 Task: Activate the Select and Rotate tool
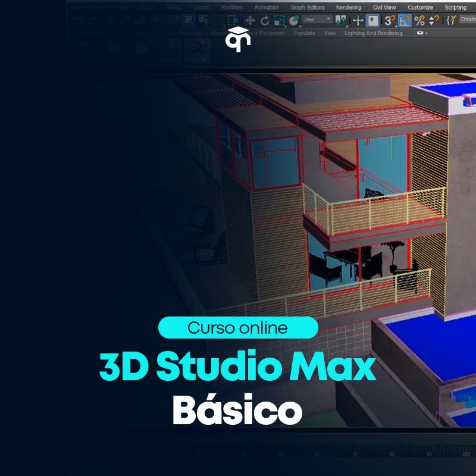[265, 20]
